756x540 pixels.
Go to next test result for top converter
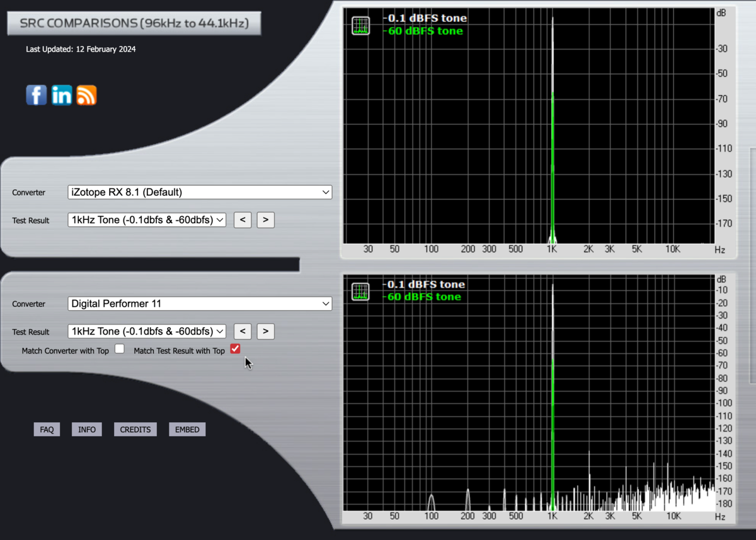point(266,220)
